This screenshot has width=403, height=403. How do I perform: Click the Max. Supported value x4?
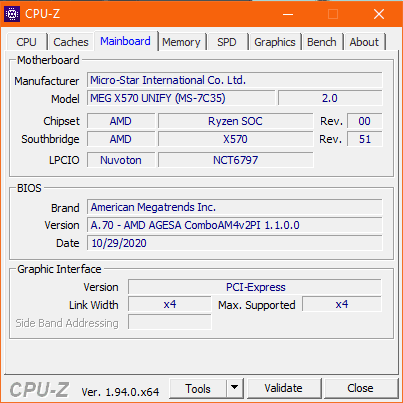pyautogui.click(x=342, y=304)
